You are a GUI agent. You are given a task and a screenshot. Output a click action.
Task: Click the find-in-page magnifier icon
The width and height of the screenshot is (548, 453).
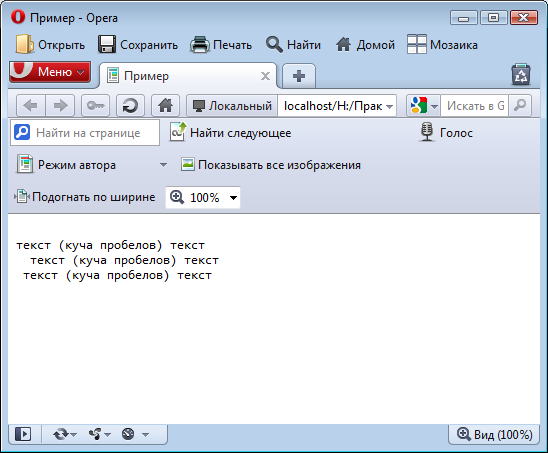pos(22,132)
